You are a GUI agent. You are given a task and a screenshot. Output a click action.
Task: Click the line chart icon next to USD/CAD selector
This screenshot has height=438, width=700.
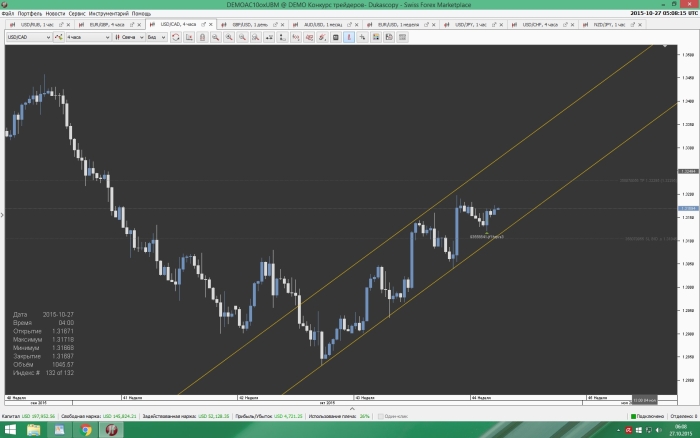pyautogui.click(x=58, y=38)
